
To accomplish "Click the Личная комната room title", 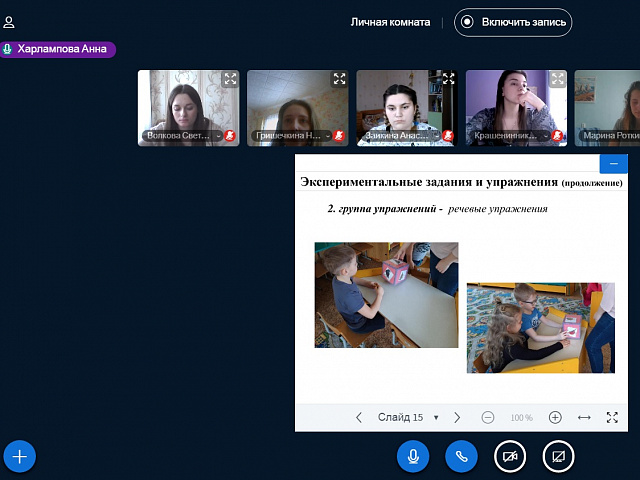I will click(x=390, y=22).
